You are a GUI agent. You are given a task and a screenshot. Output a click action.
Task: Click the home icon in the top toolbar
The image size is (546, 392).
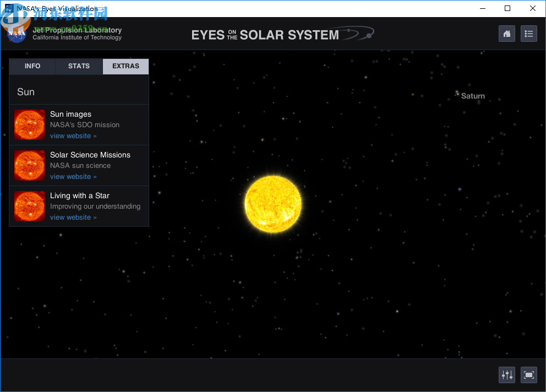[506, 34]
